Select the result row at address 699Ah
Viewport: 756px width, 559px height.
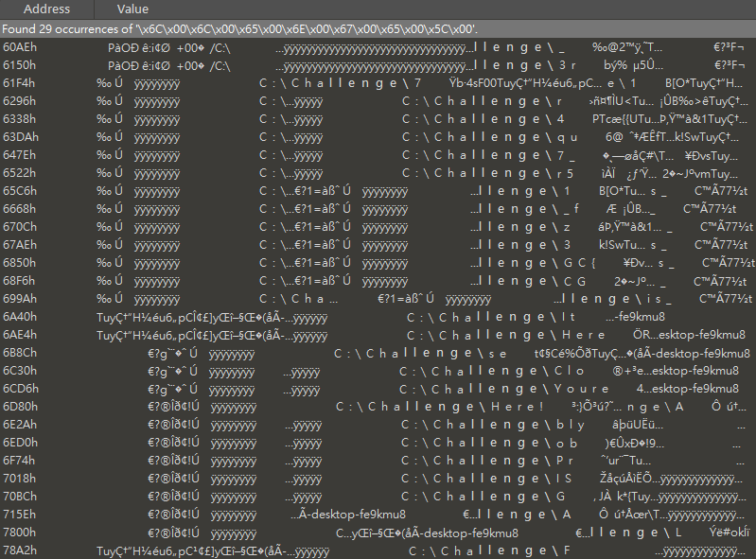[378, 299]
